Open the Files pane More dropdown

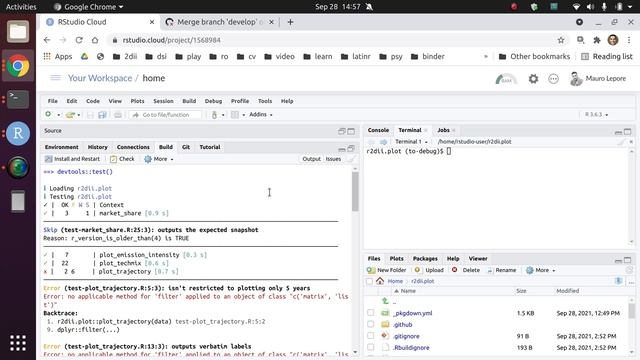point(540,270)
